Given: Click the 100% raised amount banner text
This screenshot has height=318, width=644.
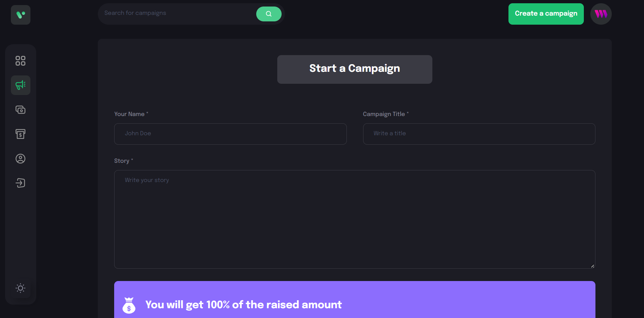Looking at the screenshot, I should click(x=244, y=305).
